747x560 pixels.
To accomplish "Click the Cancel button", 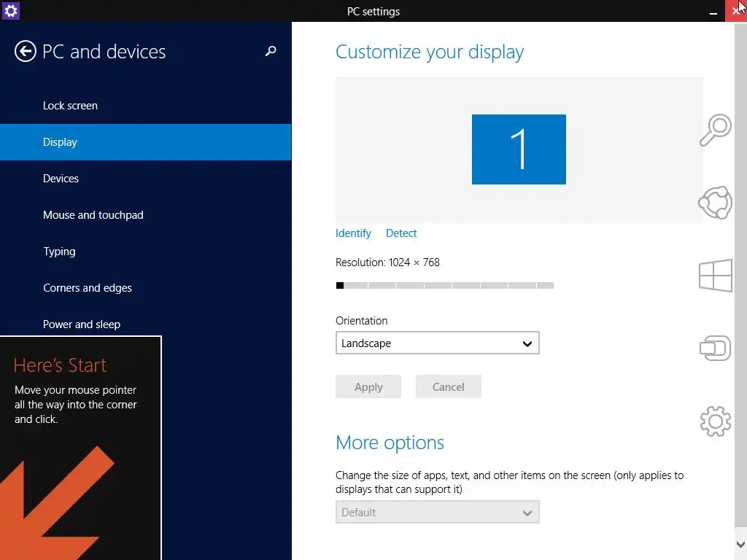I will coord(449,386).
